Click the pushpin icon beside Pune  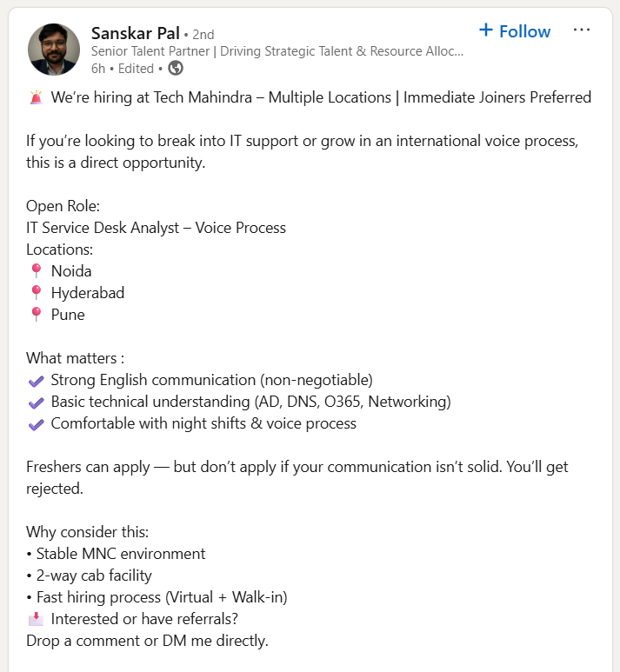[36, 315]
